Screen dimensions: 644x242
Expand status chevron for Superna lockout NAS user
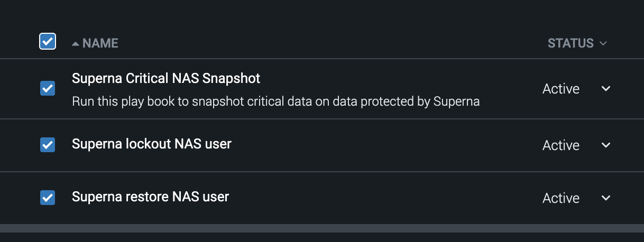coord(606,145)
